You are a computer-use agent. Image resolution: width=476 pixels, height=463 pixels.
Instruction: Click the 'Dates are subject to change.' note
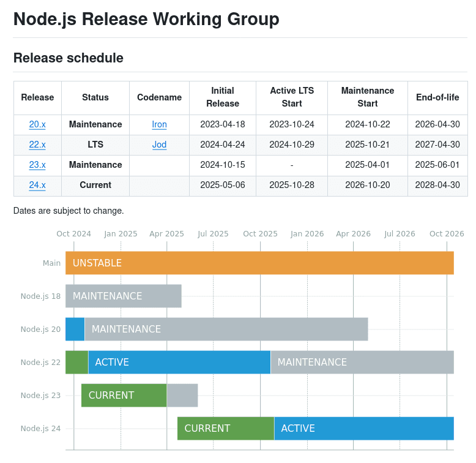pos(69,211)
